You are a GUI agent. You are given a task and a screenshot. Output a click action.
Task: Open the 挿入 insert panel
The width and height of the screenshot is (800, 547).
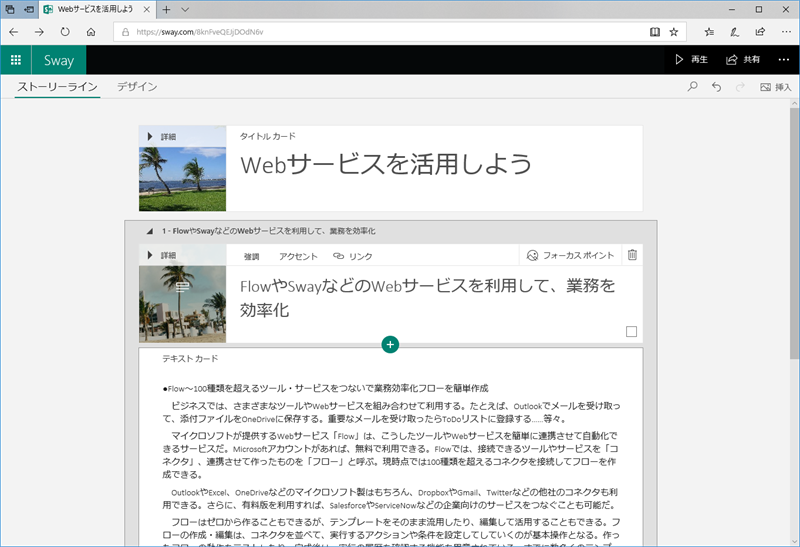(x=776, y=87)
